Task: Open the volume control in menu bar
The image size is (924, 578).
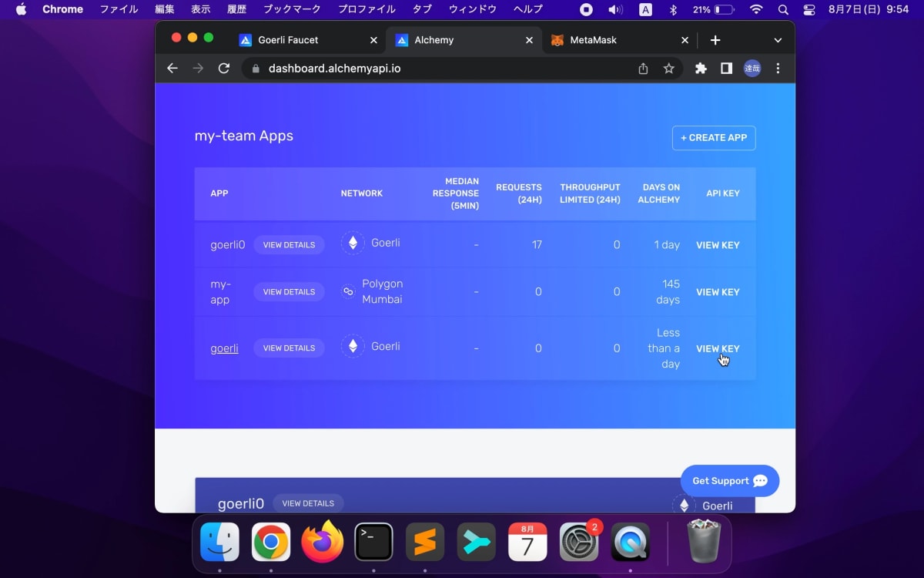Action: click(x=615, y=9)
